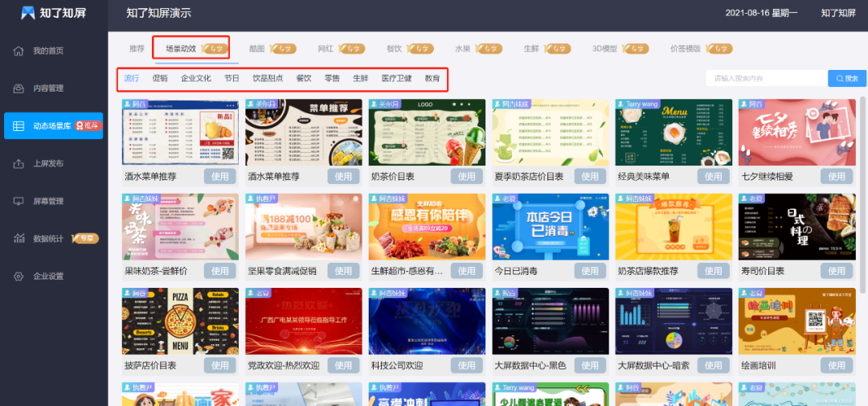Use the 果味奶茶-尝鲜价 template
The image size is (868, 406).
pos(220,271)
